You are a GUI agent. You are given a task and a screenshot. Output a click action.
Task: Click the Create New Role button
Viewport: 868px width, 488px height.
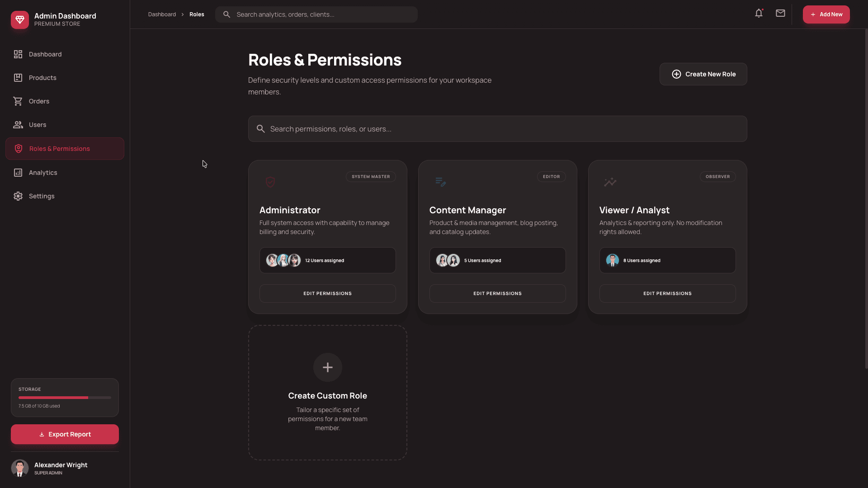703,74
